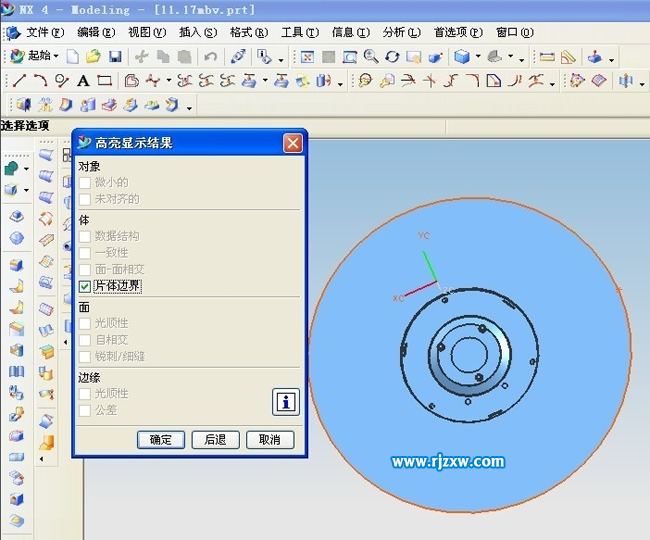The height and width of the screenshot is (540, 650).
Task: Click the 取消 button
Action: (269, 440)
